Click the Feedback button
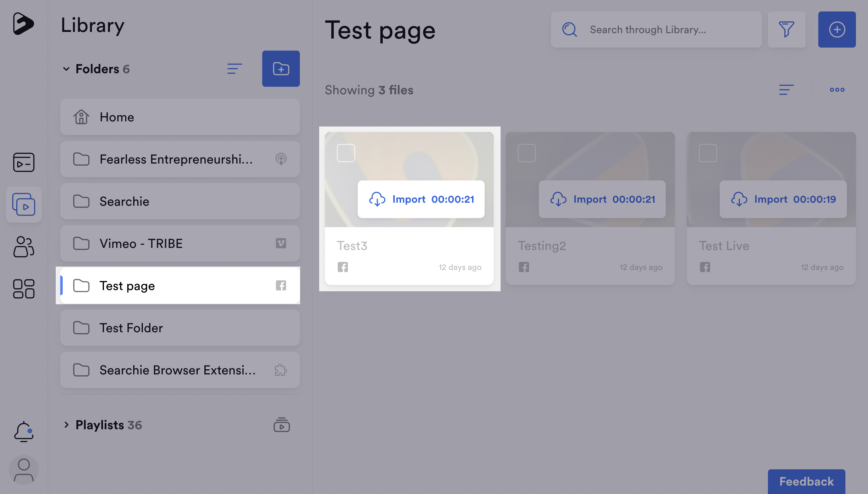 [x=806, y=481]
